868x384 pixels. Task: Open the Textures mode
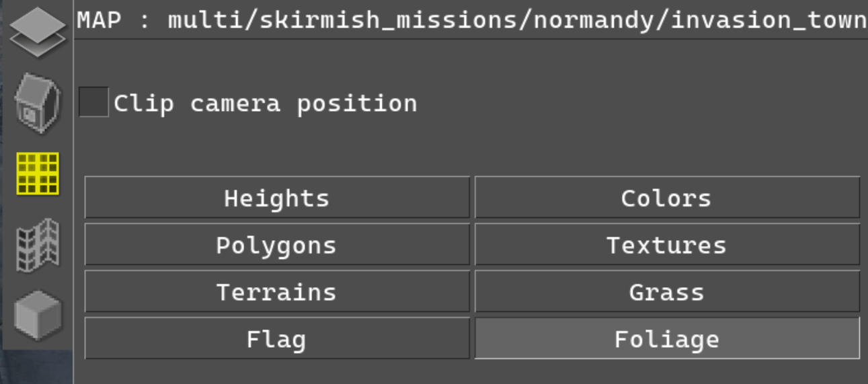[x=667, y=245]
